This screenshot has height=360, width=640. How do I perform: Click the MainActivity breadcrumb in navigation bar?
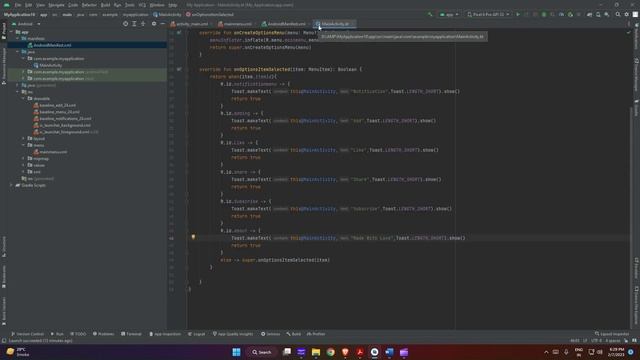(167, 14)
